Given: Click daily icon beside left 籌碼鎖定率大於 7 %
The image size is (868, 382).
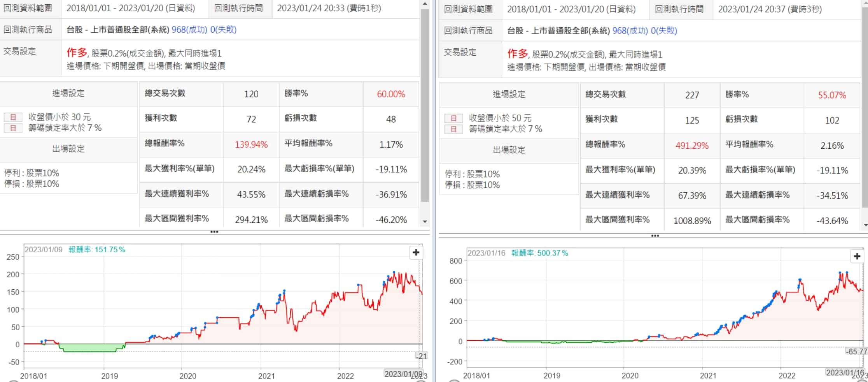Looking at the screenshot, I should pyautogui.click(x=13, y=128).
